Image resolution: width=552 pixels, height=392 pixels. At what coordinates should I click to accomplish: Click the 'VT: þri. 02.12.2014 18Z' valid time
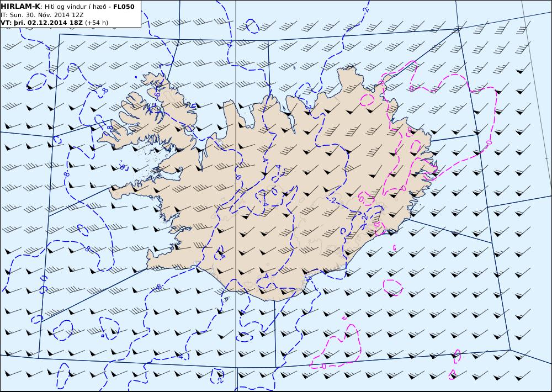tap(42, 23)
